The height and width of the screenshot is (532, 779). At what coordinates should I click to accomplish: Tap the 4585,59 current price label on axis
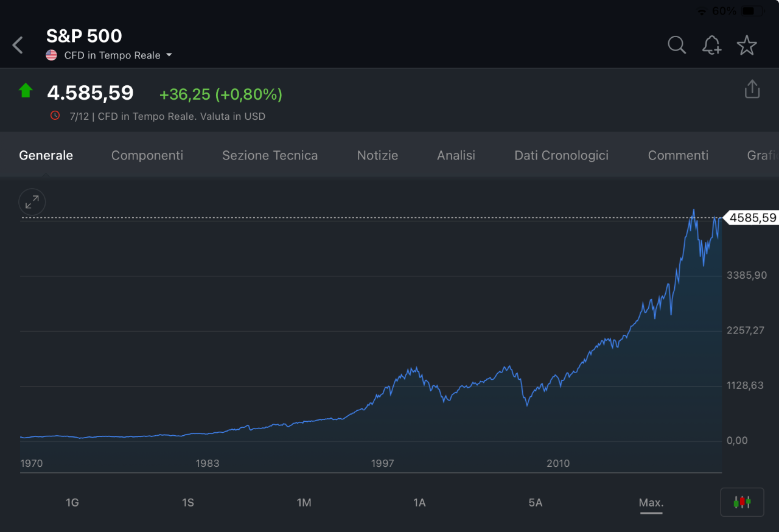pos(750,217)
